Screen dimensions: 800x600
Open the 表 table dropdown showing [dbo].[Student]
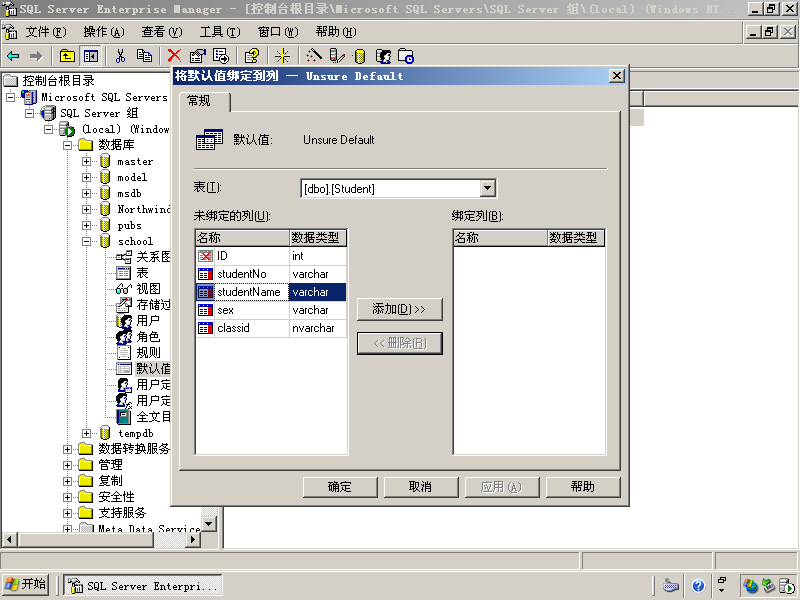487,188
